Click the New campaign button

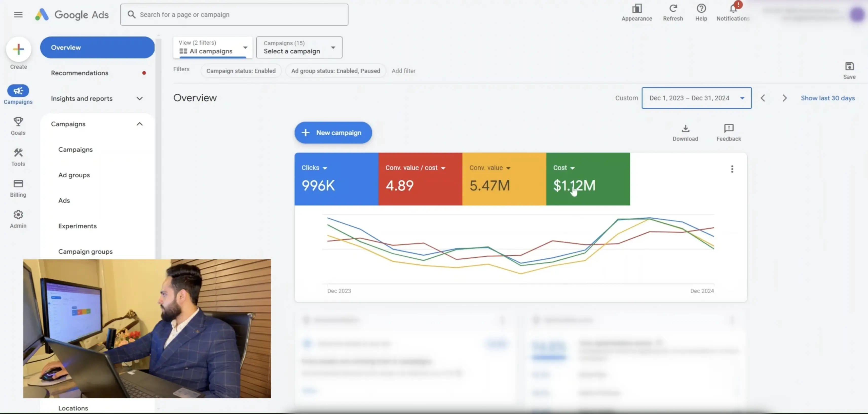[x=333, y=132]
